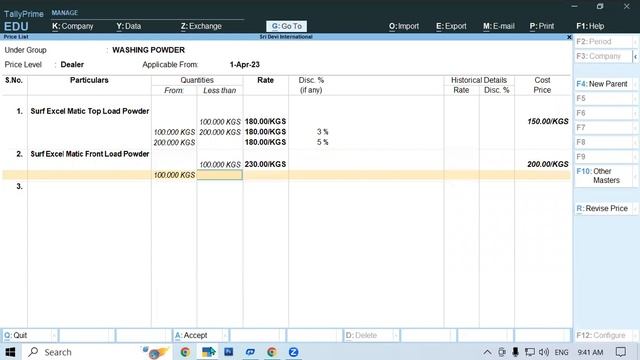
Task: Click the 1-Apr-23 applicable date
Action: point(244,64)
